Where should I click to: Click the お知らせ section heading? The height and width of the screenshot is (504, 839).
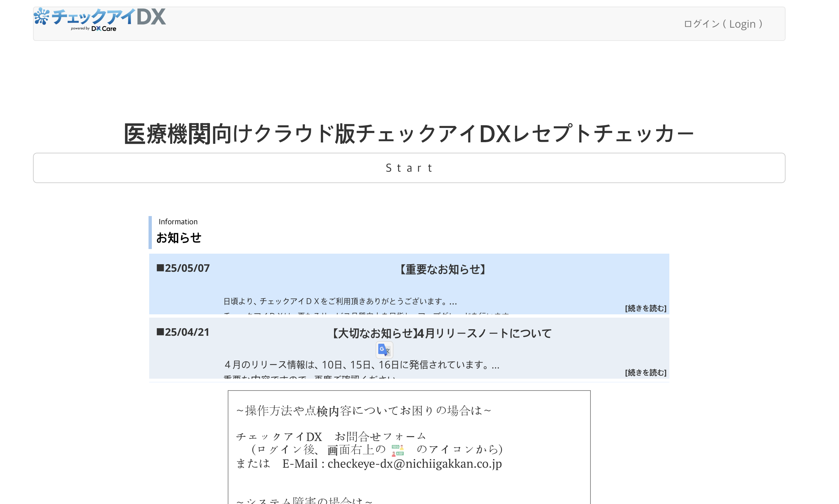[x=179, y=238]
